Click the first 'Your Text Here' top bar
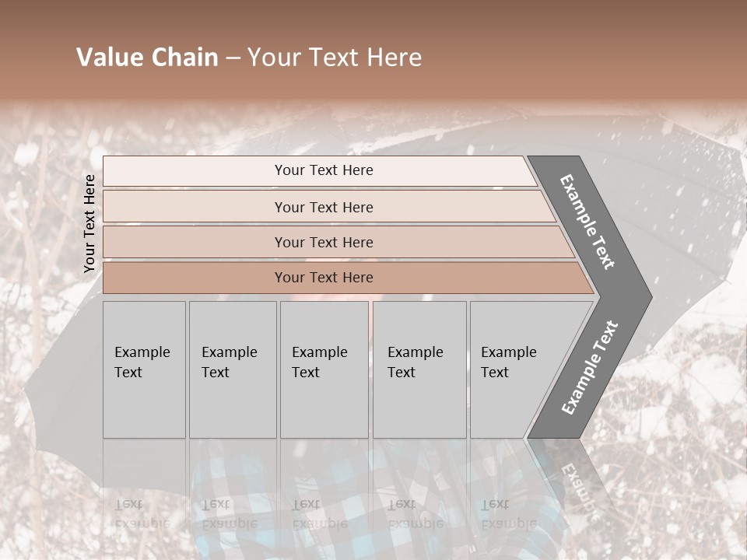Viewport: 747px width, 560px height. point(320,171)
